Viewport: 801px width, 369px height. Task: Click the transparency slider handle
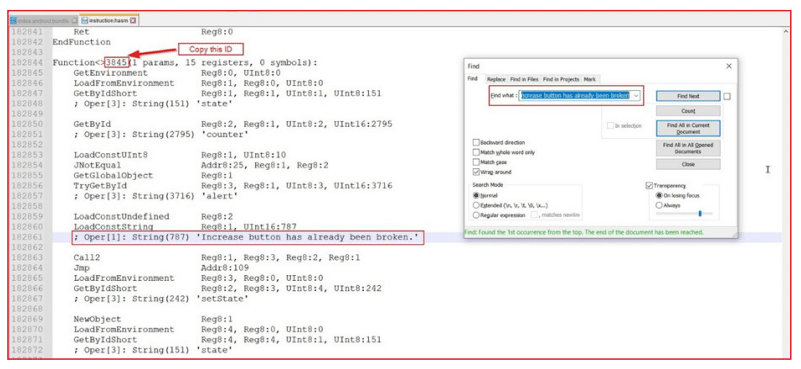click(x=700, y=213)
